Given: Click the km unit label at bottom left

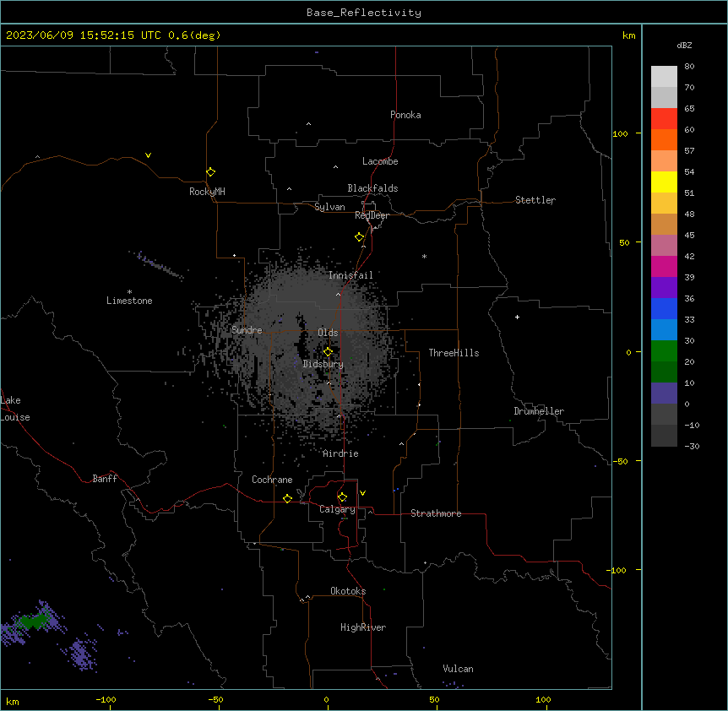Looking at the screenshot, I should (x=13, y=702).
